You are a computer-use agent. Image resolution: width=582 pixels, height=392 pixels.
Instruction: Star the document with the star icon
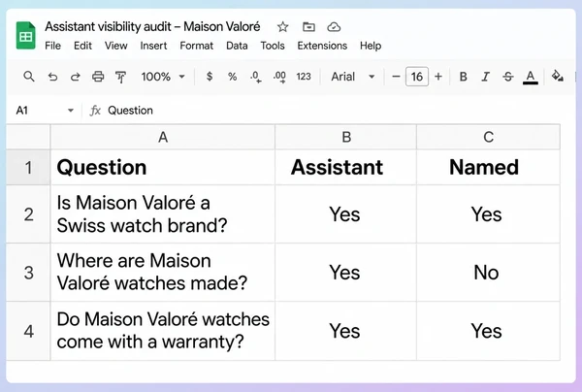point(283,27)
